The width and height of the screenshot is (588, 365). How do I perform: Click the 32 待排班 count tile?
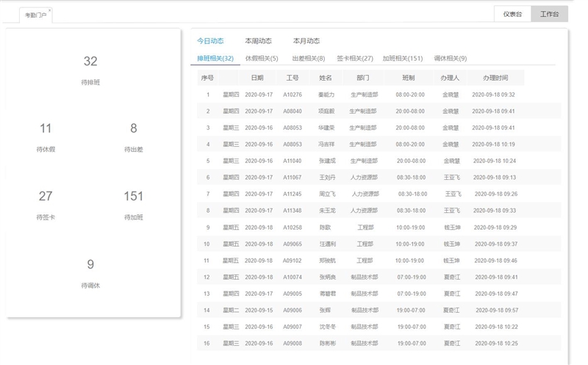tap(90, 69)
